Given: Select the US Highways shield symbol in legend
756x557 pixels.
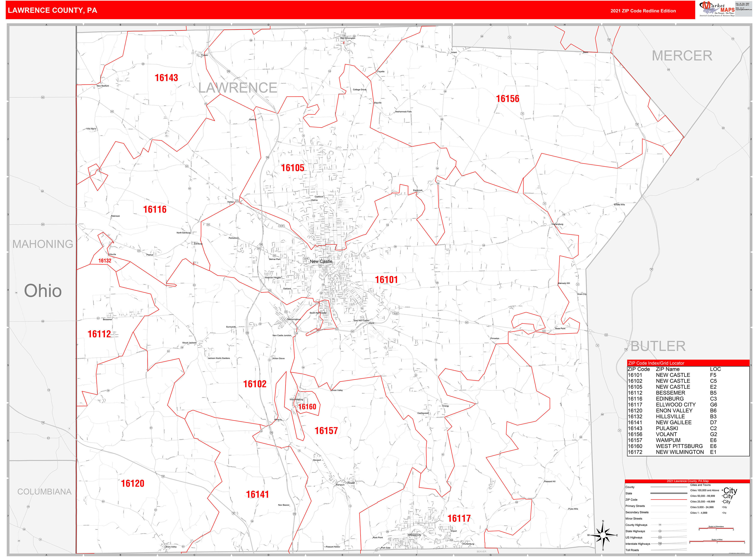Looking at the screenshot, I should click(x=660, y=538).
